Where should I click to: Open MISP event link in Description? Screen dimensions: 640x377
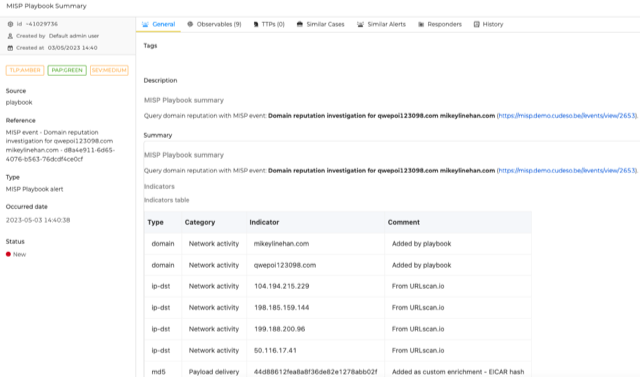click(x=567, y=116)
